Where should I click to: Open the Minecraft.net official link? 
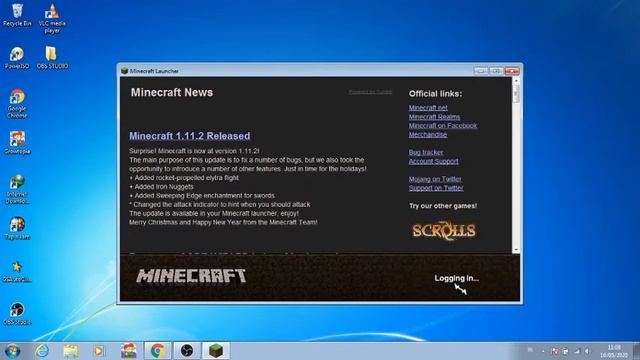point(428,108)
